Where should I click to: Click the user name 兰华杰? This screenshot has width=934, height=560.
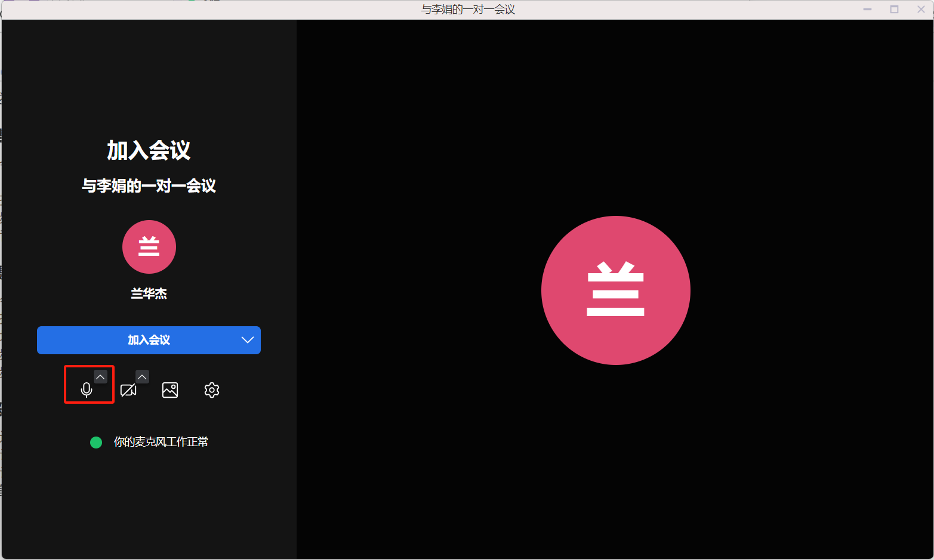tap(149, 293)
